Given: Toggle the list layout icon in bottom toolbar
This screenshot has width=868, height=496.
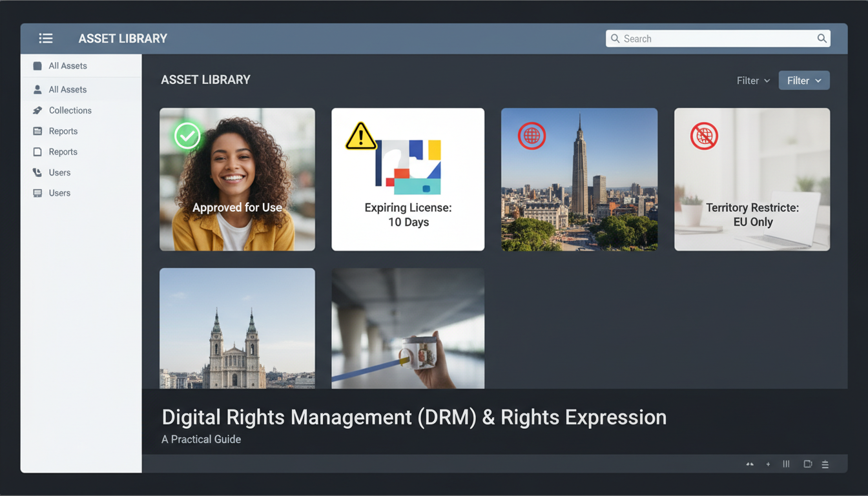Looking at the screenshot, I should coord(825,464).
